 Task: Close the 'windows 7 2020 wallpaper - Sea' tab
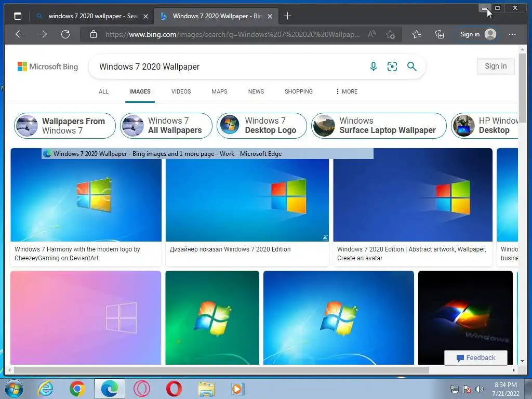point(145,16)
